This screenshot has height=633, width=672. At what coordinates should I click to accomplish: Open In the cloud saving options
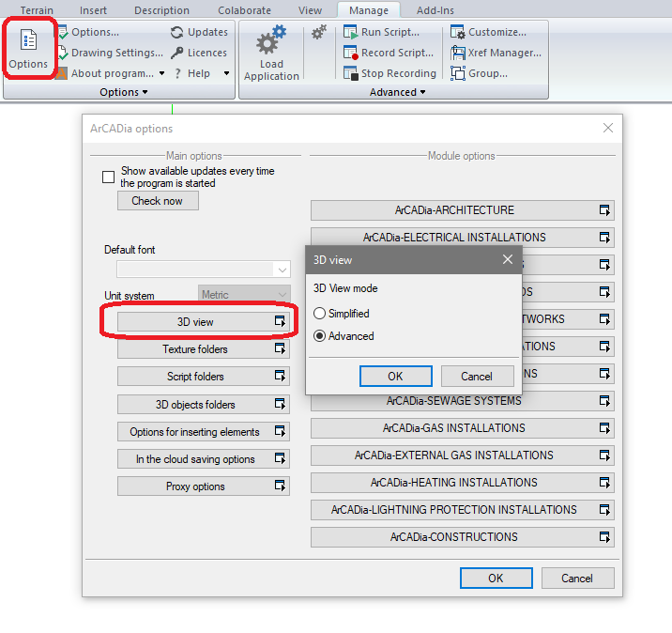click(x=203, y=459)
